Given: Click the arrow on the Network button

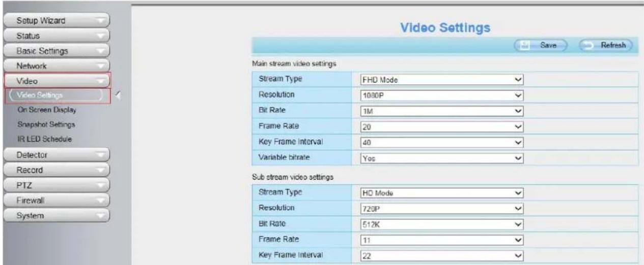Looking at the screenshot, I should pyautogui.click(x=101, y=67).
